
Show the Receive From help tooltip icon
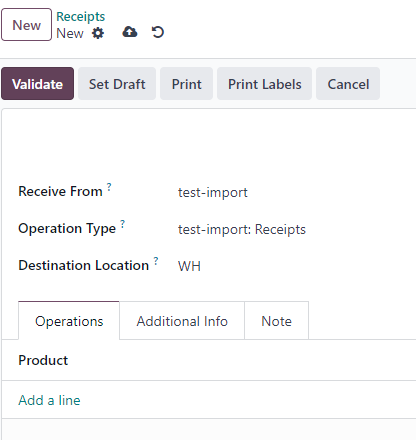pyautogui.click(x=109, y=187)
